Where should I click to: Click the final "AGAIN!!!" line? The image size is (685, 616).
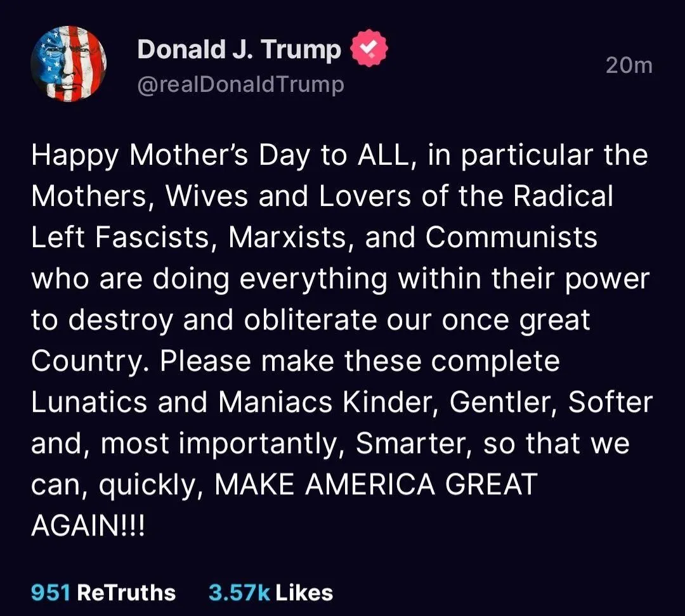(88, 526)
